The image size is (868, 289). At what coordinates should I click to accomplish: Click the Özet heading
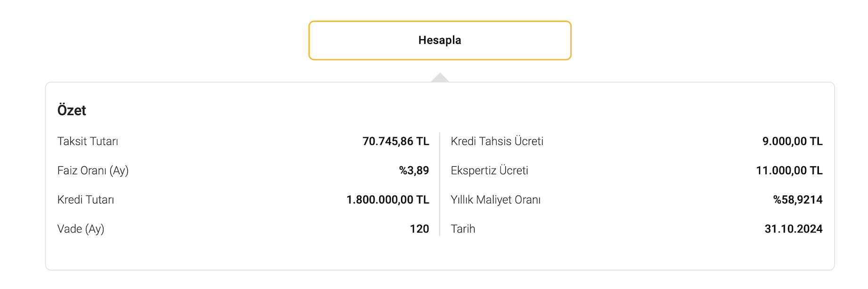[x=72, y=110]
